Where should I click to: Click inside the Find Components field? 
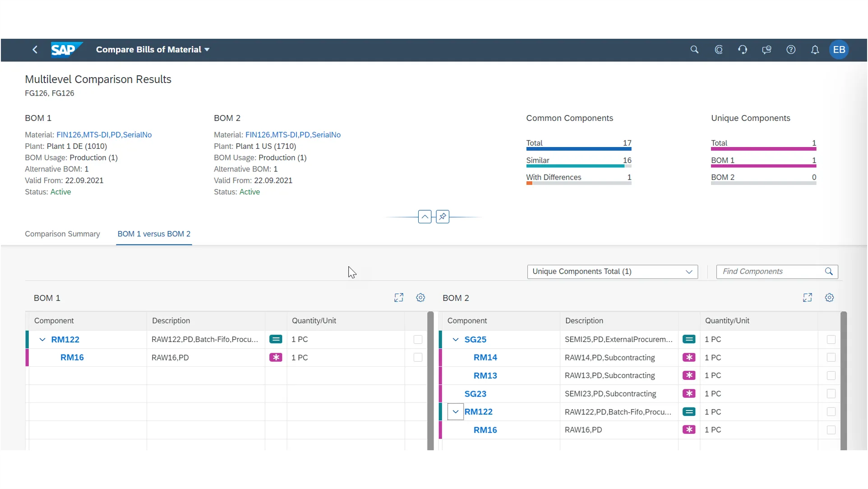pyautogui.click(x=767, y=272)
